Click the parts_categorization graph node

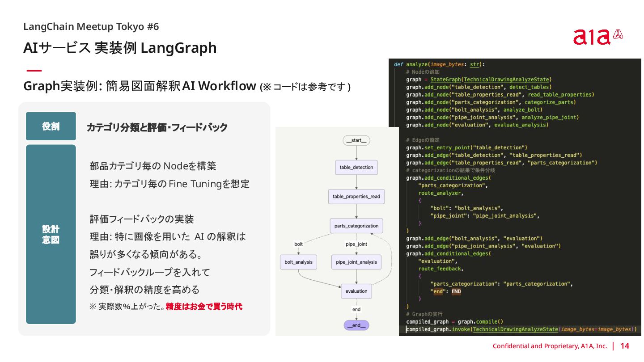pyautogui.click(x=356, y=226)
